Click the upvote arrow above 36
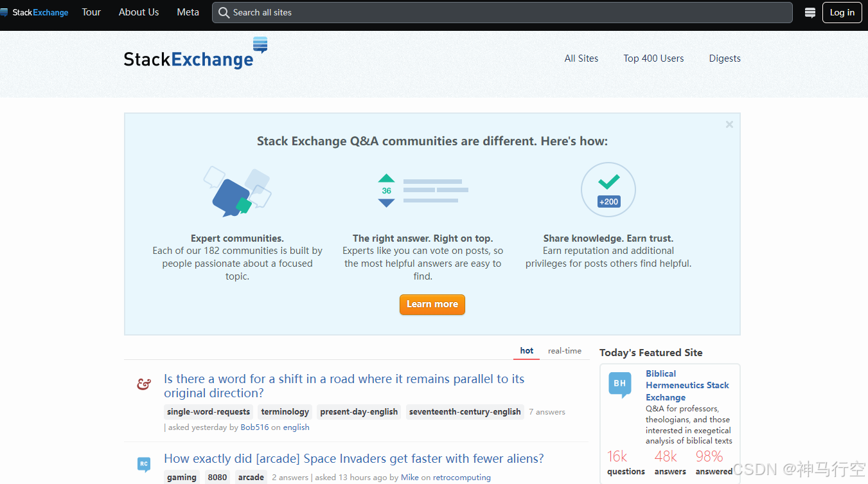 386,178
